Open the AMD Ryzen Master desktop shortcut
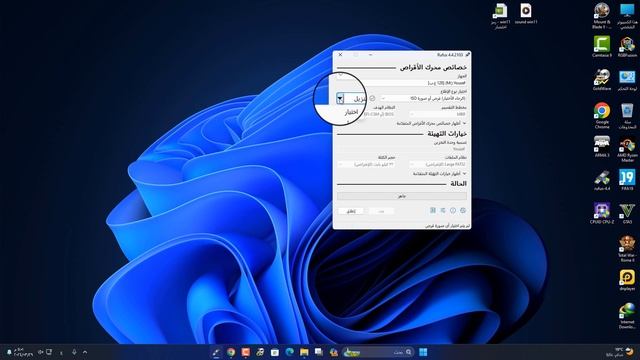 click(x=627, y=150)
